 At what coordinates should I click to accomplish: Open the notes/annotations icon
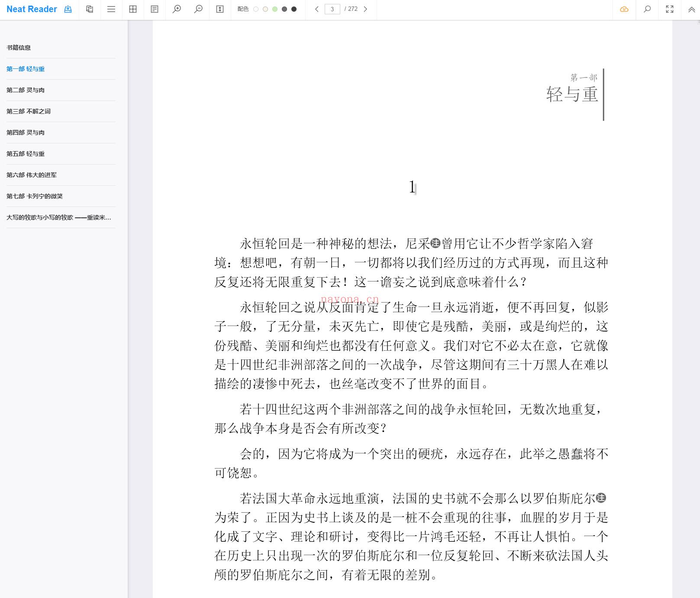155,9
